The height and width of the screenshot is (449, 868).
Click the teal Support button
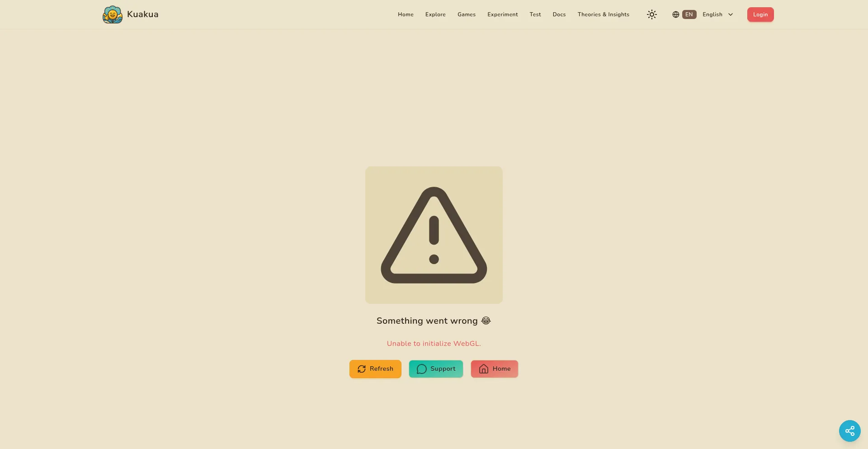click(436, 369)
